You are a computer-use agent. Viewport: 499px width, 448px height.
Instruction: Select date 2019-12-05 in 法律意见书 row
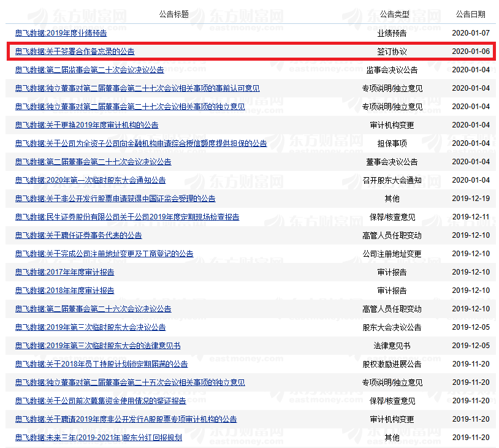click(x=471, y=346)
